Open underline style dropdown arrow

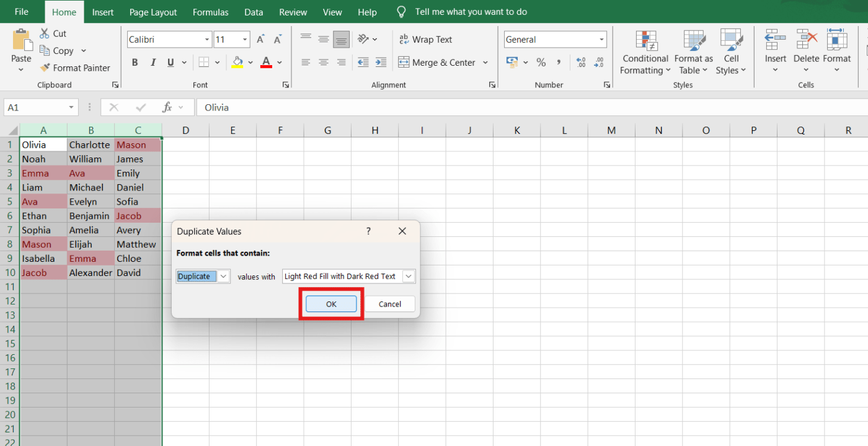tap(184, 63)
